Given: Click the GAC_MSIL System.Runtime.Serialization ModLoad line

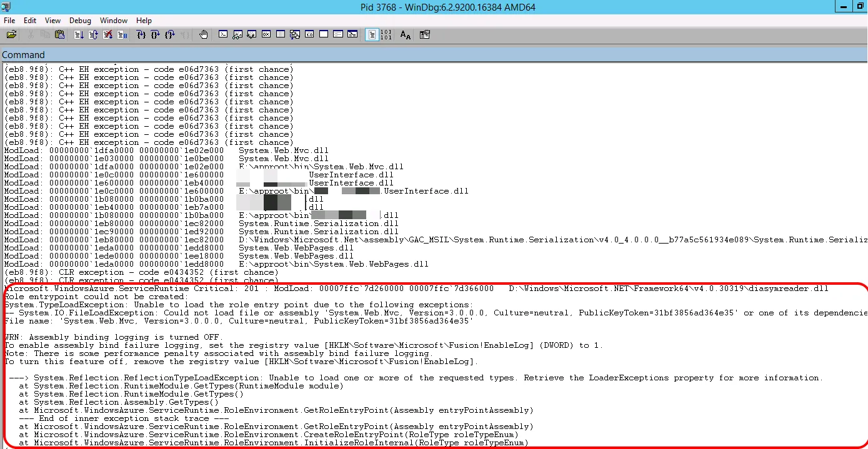Looking at the screenshot, I should click(x=436, y=240).
